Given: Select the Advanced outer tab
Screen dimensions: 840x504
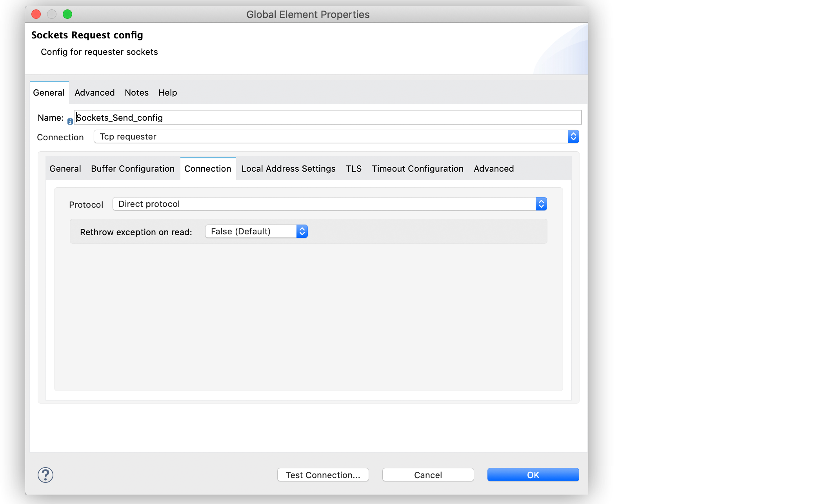Looking at the screenshot, I should pyautogui.click(x=94, y=92).
